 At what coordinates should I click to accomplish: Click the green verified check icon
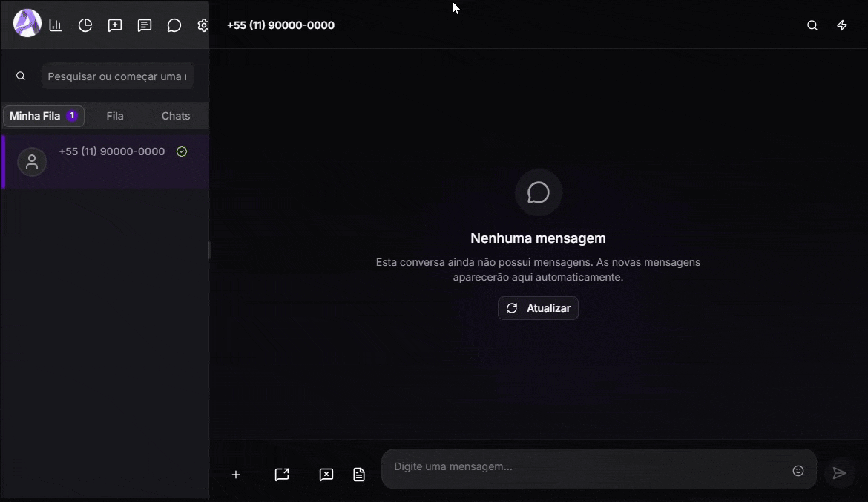[182, 151]
